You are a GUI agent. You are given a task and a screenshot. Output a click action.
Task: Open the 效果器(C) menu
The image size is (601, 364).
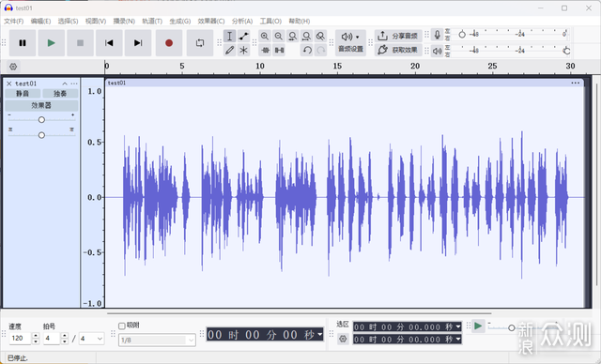(210, 21)
